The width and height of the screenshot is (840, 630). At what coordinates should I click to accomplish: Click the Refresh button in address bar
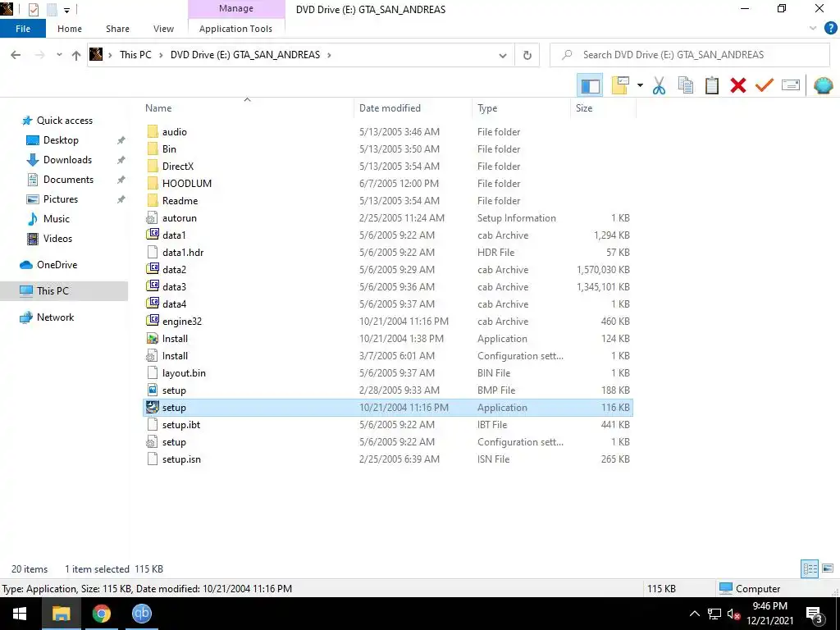pos(527,55)
